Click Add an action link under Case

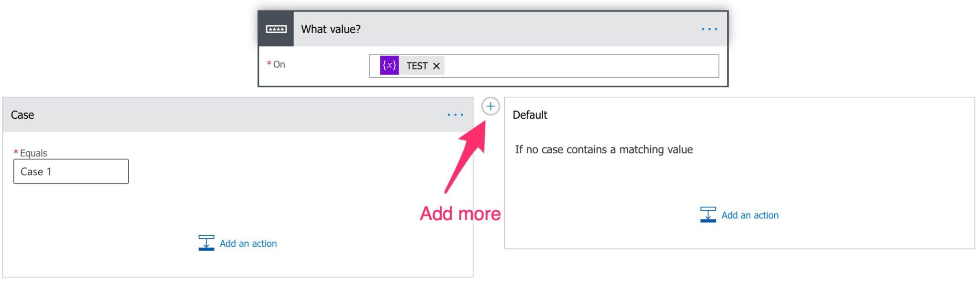[x=248, y=244]
